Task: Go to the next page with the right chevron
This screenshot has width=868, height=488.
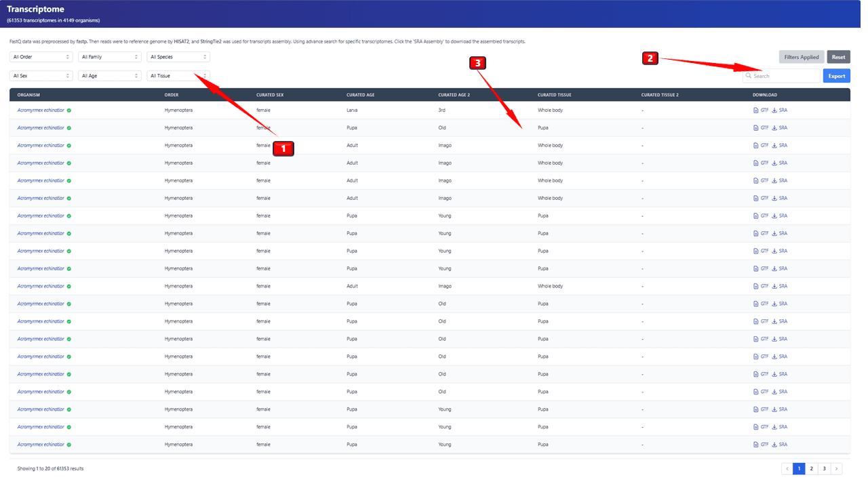Action: [x=837, y=468]
